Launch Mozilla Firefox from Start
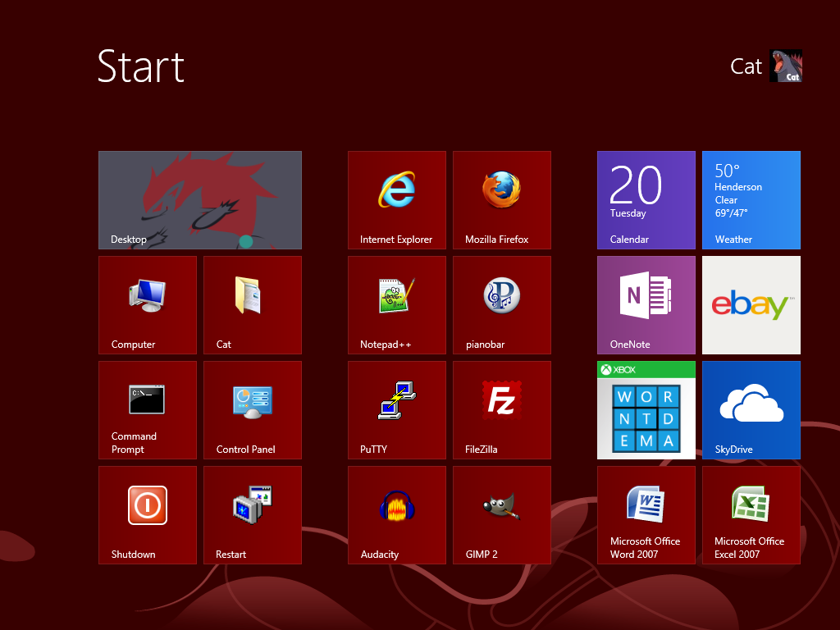 click(501, 199)
